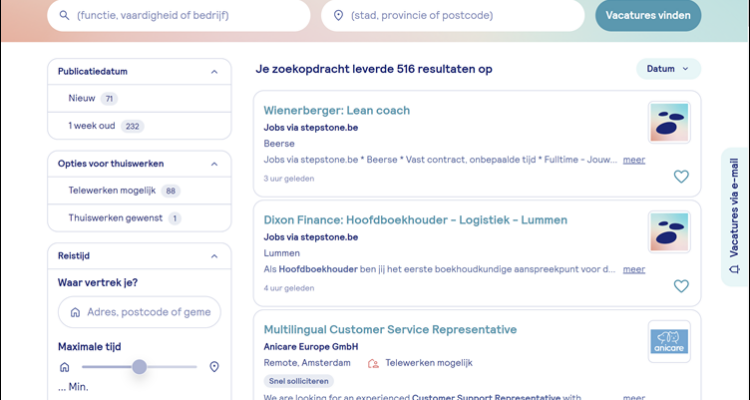
Task: Click the search magnifier icon in job field
Action: click(x=65, y=16)
